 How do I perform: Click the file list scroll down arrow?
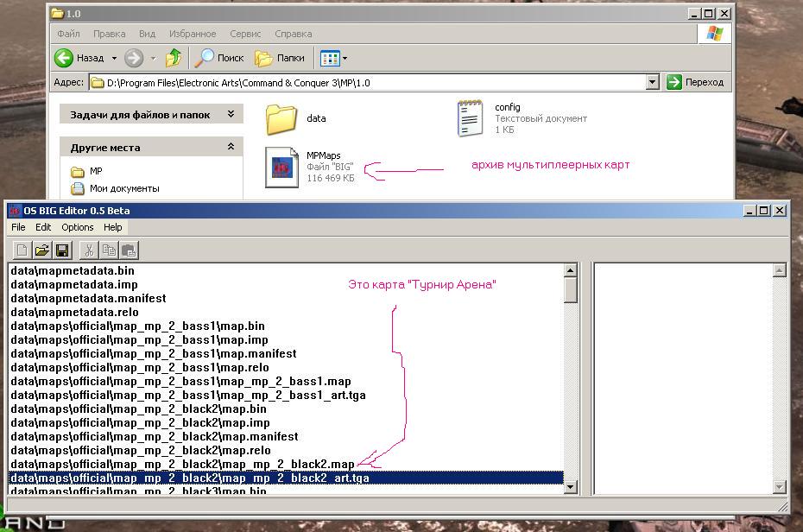[571, 487]
